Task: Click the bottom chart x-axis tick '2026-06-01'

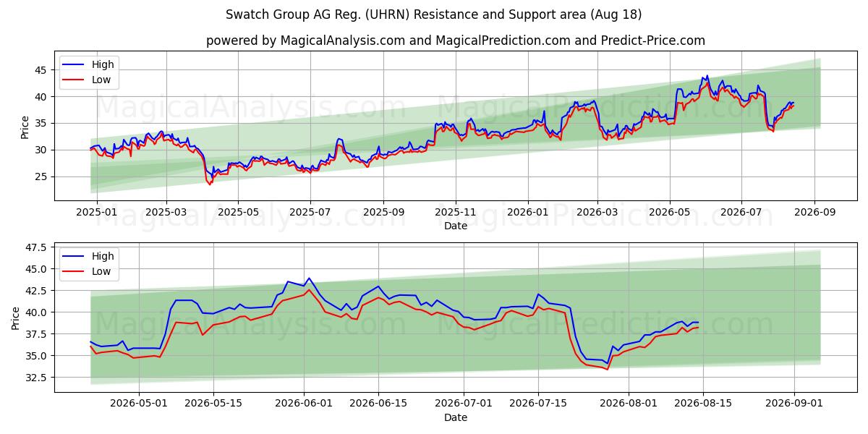Action: coord(304,404)
